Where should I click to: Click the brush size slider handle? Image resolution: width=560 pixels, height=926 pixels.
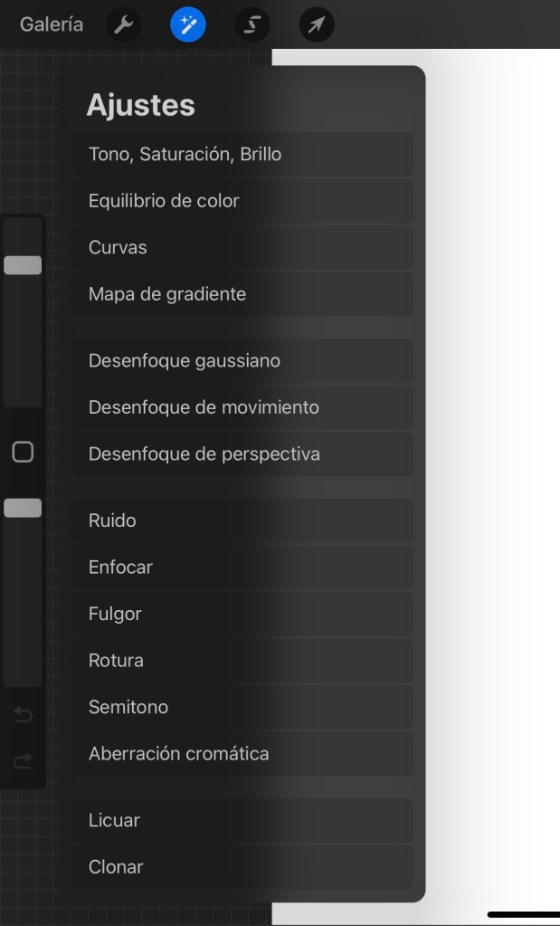tap(23, 265)
